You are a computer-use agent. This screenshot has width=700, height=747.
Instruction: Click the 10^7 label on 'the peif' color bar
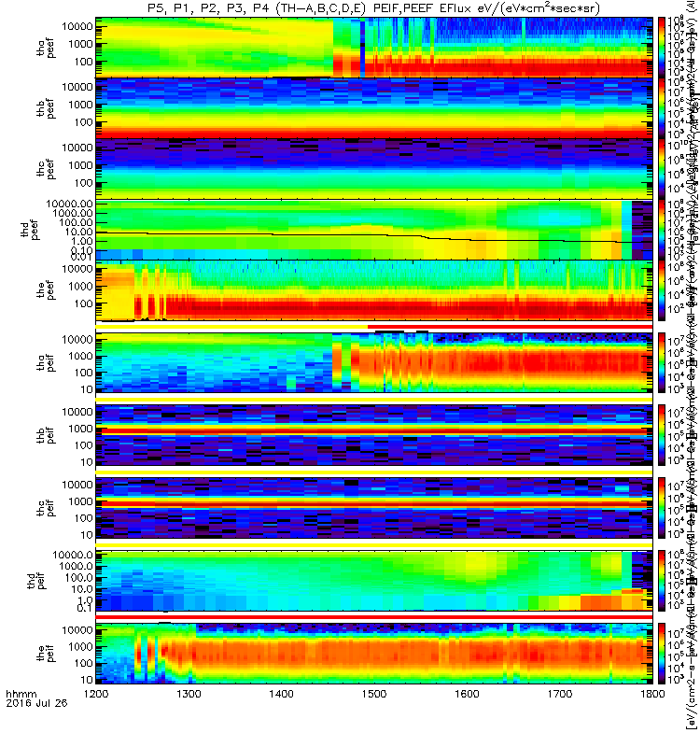click(676, 634)
